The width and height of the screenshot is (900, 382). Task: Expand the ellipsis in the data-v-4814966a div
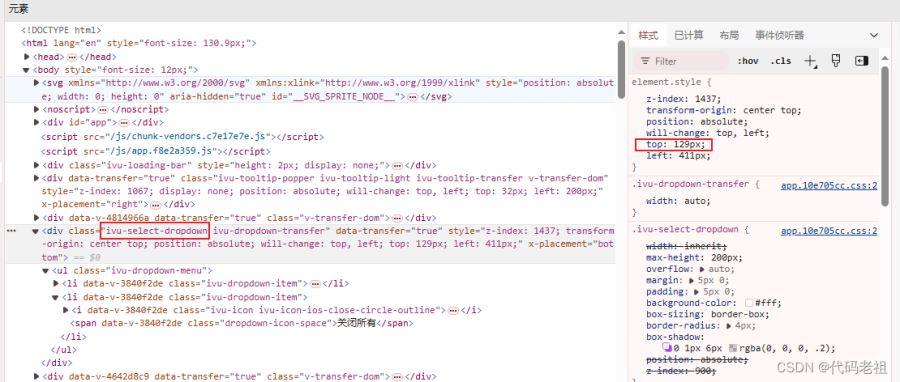[x=397, y=218]
